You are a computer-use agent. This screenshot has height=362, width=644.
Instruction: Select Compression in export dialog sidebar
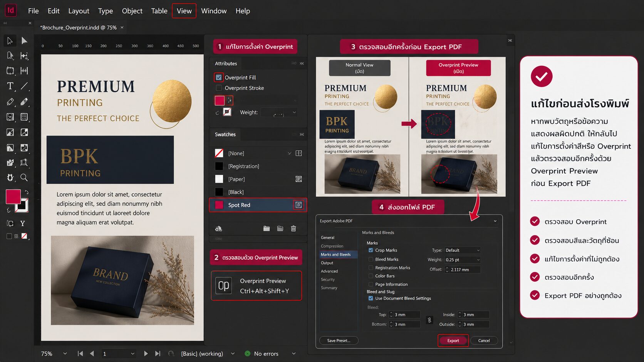(332, 246)
